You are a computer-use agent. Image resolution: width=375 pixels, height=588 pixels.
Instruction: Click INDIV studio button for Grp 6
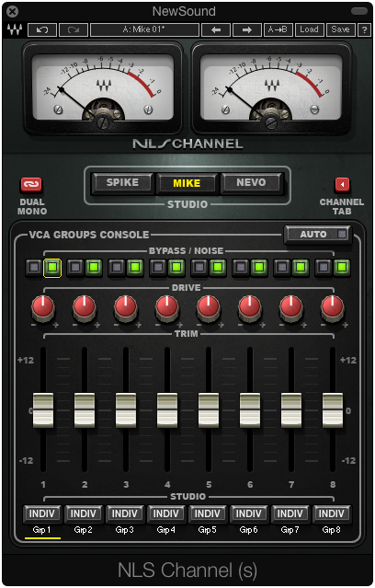[x=248, y=513]
